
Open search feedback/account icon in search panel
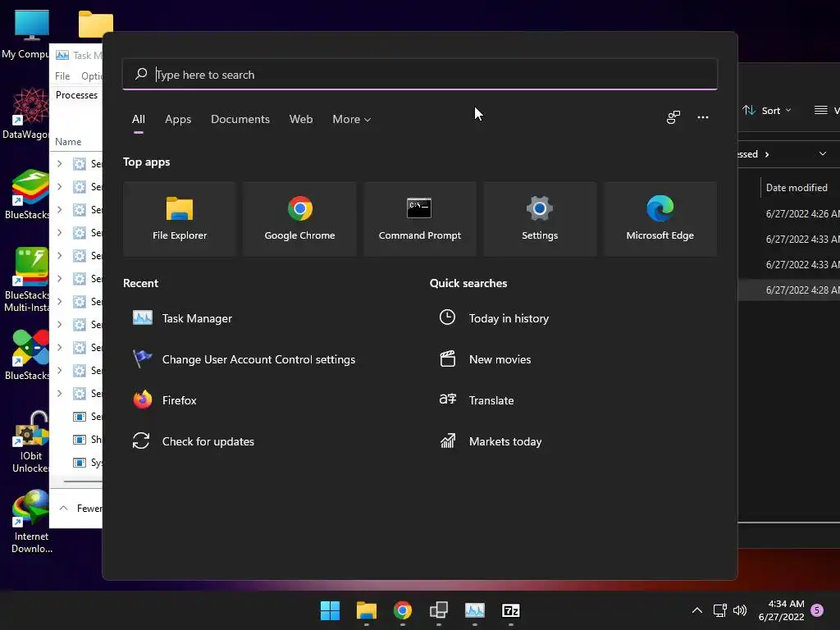[673, 117]
